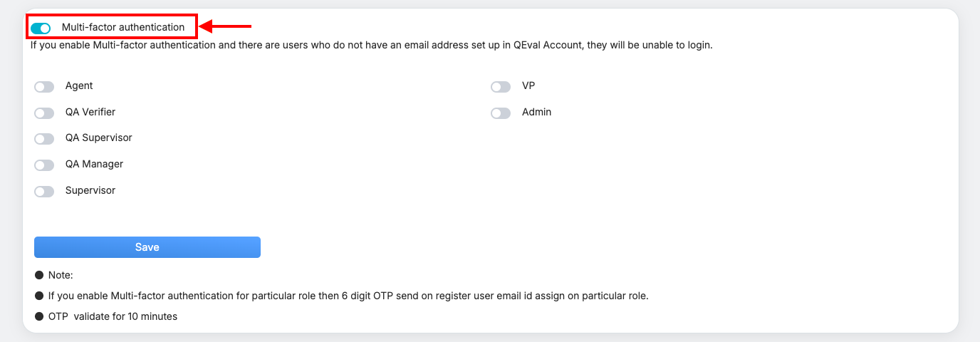Turn on the QA Verifier switch
The image size is (980, 342).
(44, 113)
